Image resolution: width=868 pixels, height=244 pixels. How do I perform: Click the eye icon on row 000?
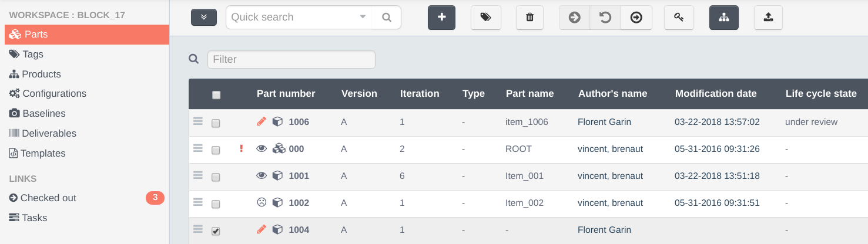click(x=262, y=149)
